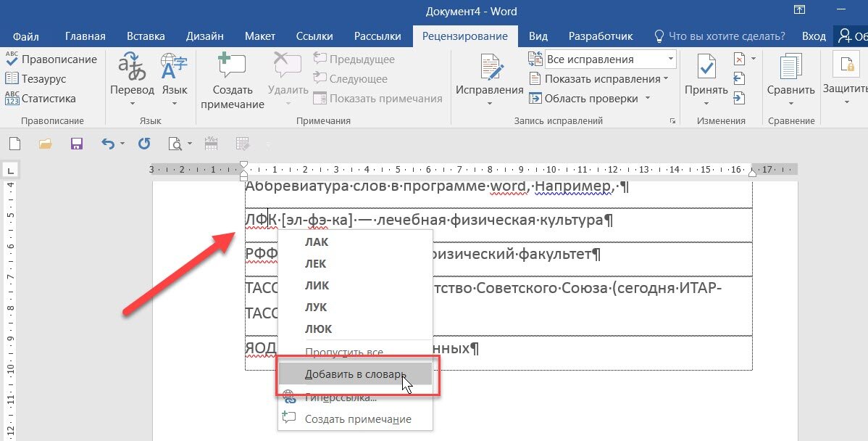Viewport: 868px width, 441px height.
Task: Open print preview from quick toolbar
Action: coord(175,144)
